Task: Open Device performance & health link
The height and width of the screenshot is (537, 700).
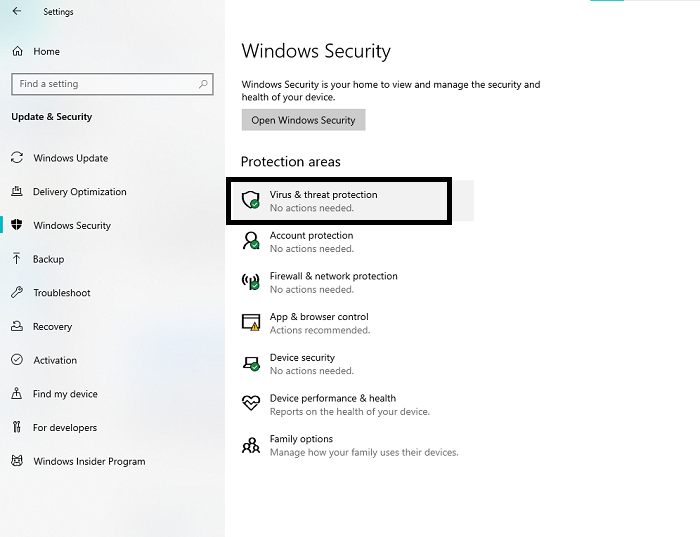Action: pyautogui.click(x=333, y=398)
